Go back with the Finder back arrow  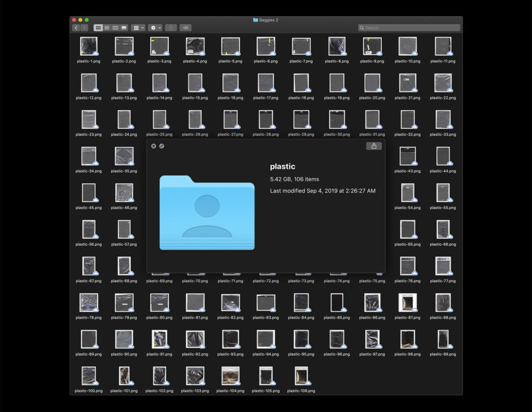pos(76,28)
